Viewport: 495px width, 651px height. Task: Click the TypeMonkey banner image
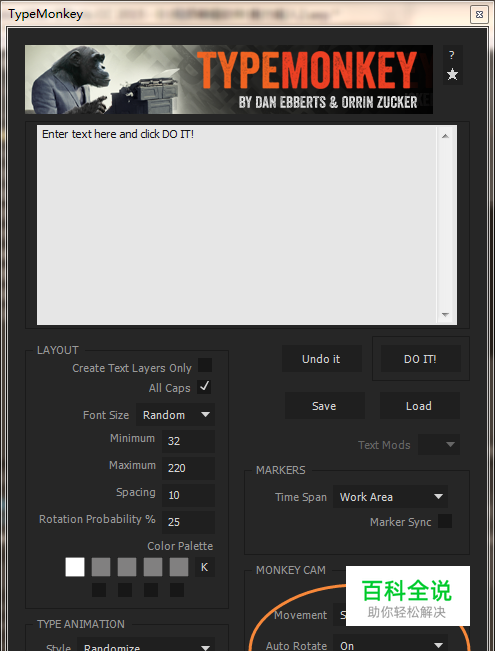point(229,79)
